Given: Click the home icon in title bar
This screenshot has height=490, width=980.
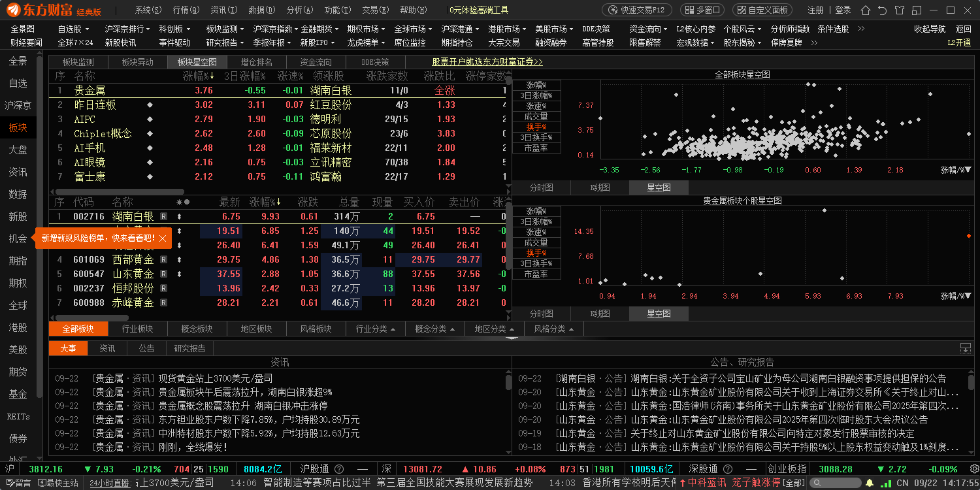Looking at the screenshot, I should point(866,10).
